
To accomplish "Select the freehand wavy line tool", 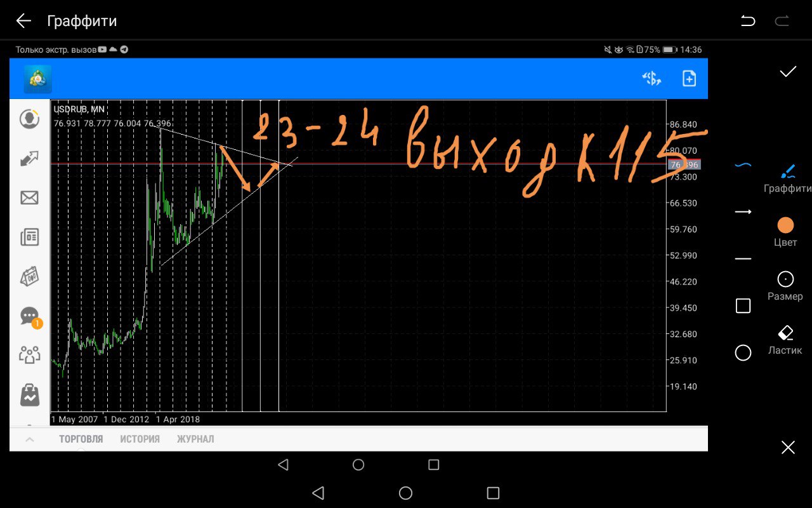I will tap(743, 165).
